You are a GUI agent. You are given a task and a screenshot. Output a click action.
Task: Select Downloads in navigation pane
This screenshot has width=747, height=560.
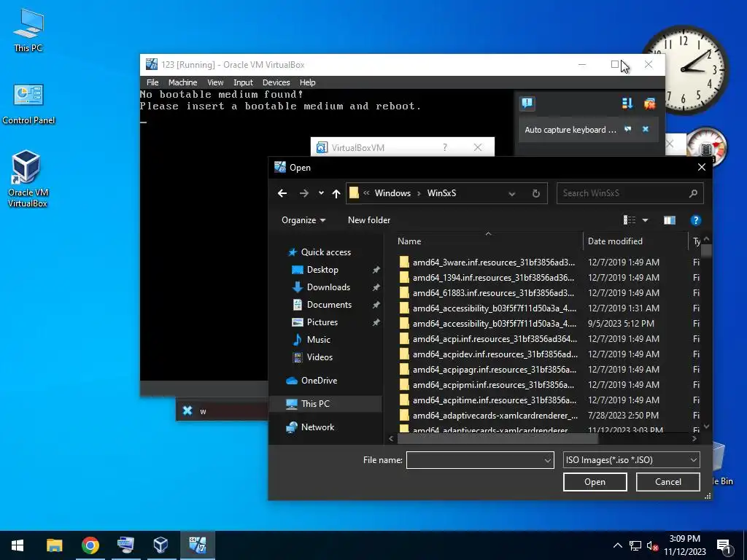pyautogui.click(x=328, y=287)
